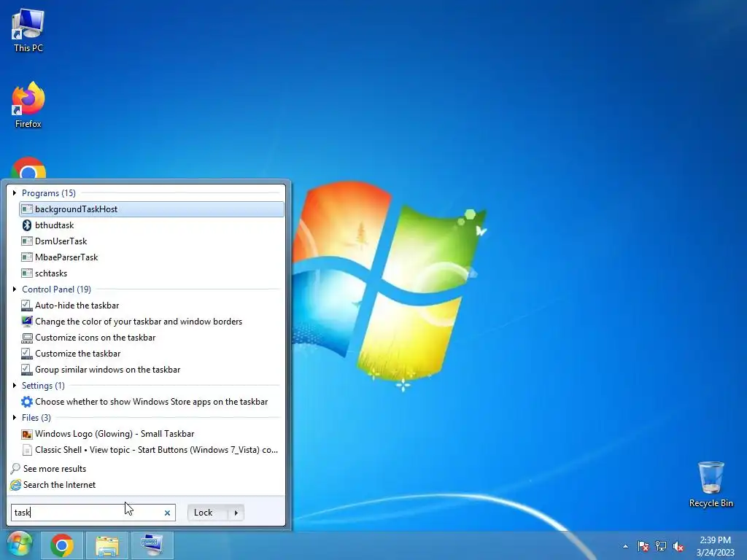Click the Start button orb

click(x=20, y=545)
